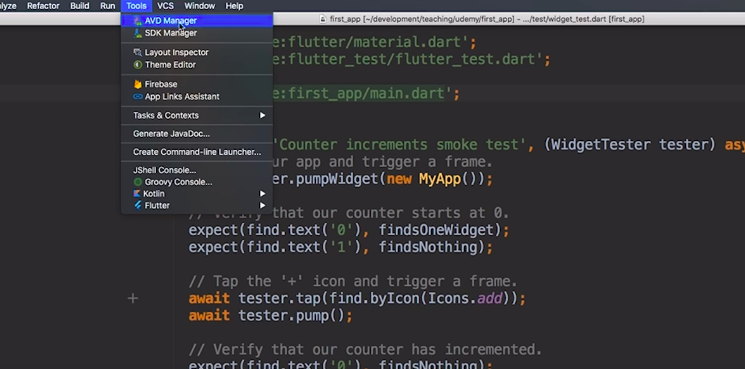Click comment 'Verify that our counter has incremented'

365,350
